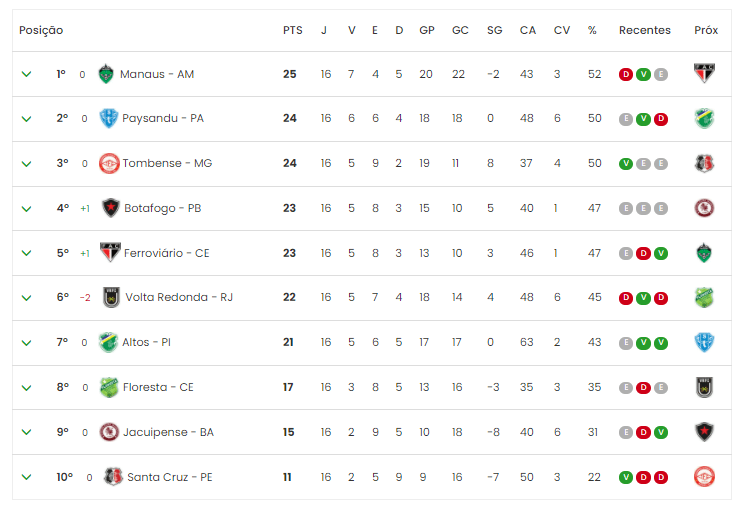Click the SG column header
The image size is (743, 509).
(494, 31)
